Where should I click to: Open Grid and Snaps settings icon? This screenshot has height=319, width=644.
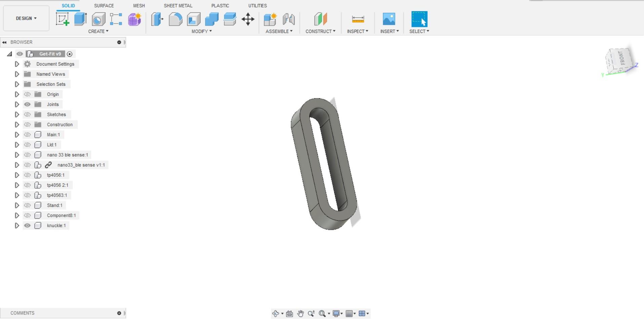tap(349, 314)
